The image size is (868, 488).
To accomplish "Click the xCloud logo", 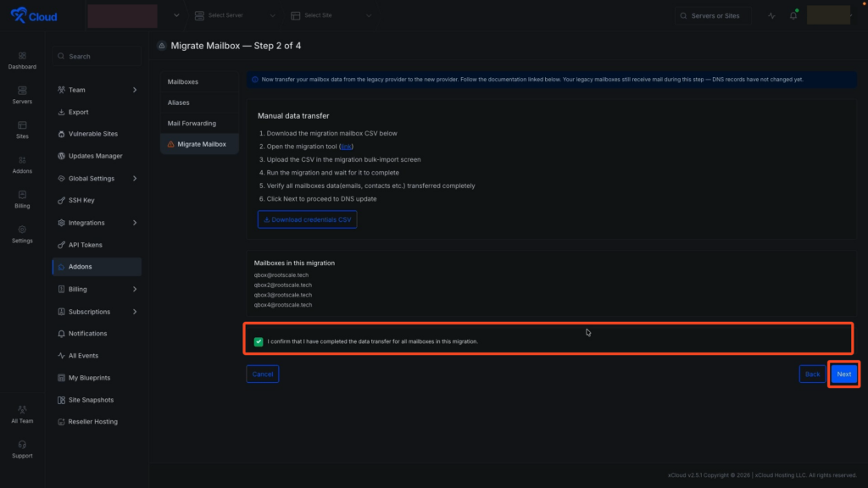I will pyautogui.click(x=34, y=15).
